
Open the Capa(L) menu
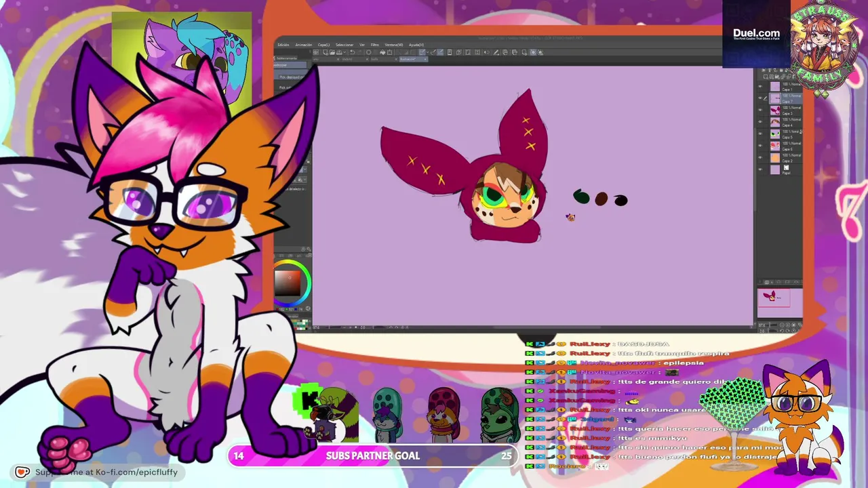tap(323, 45)
